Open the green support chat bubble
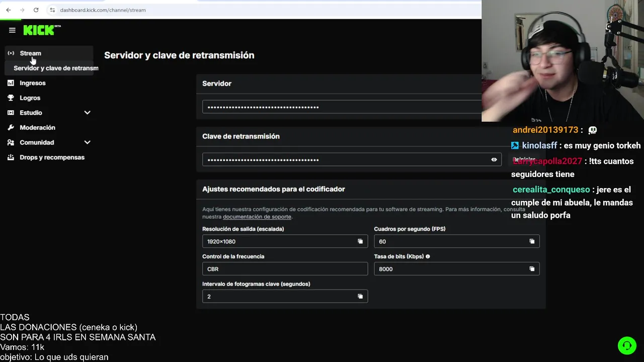Viewport: 644px width, 362px height. [627, 345]
